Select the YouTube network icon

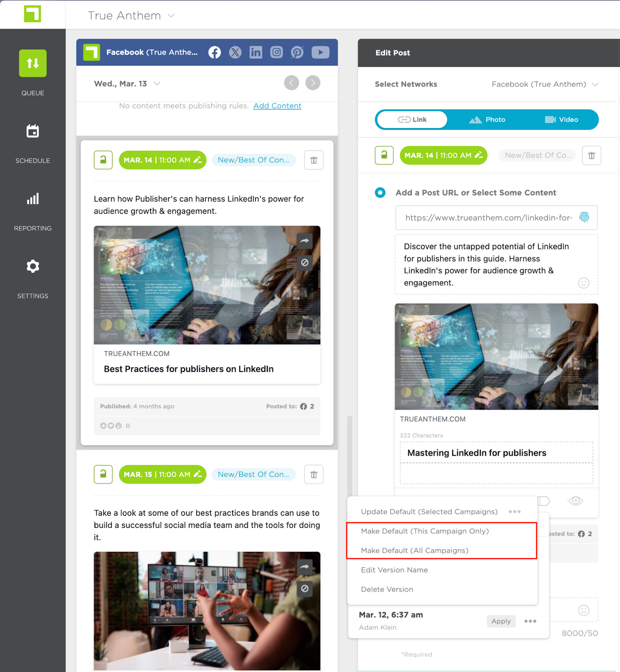320,52
